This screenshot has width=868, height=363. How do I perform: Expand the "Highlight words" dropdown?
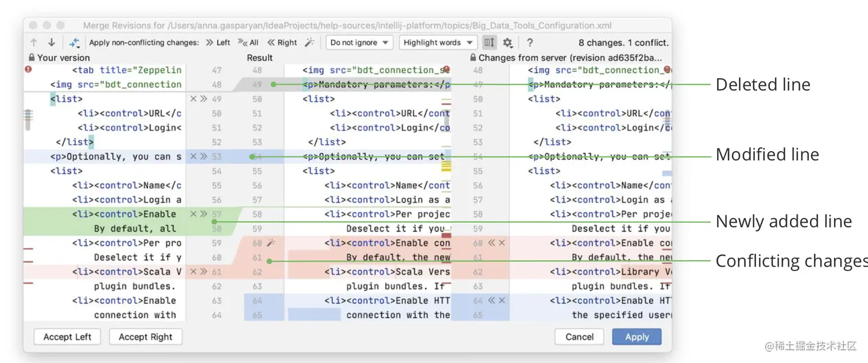[437, 43]
